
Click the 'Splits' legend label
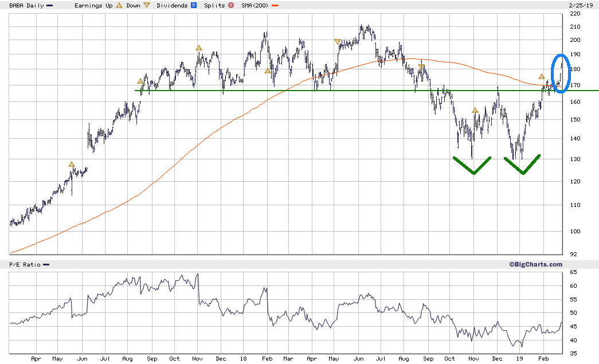tap(214, 5)
